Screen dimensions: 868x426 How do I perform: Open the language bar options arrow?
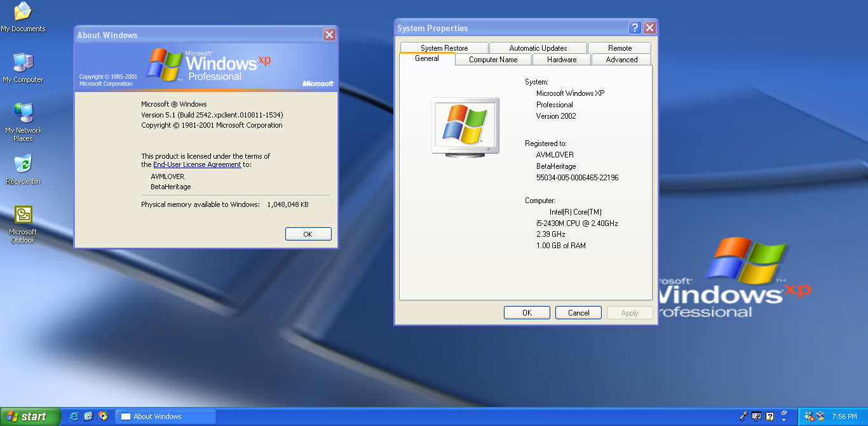[x=784, y=420]
